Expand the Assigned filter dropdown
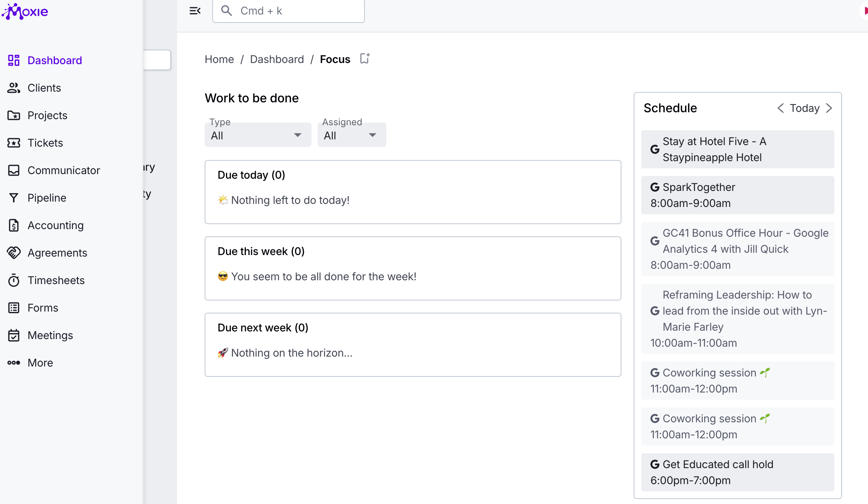 352,135
